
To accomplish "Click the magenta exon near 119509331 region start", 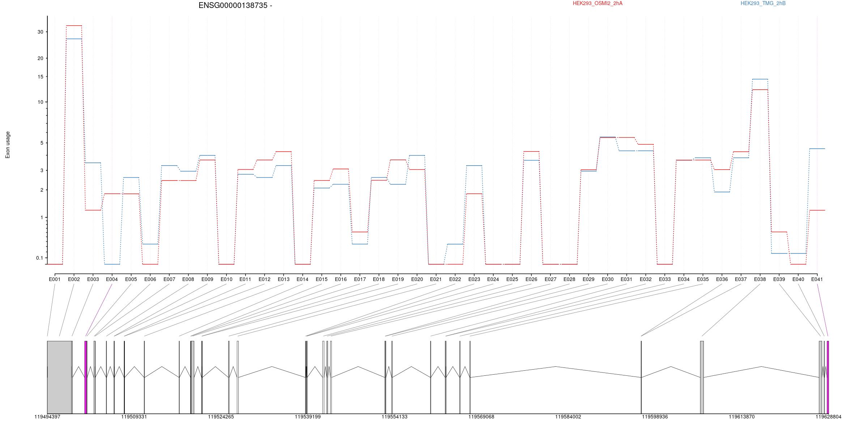I will pyautogui.click(x=86, y=377).
